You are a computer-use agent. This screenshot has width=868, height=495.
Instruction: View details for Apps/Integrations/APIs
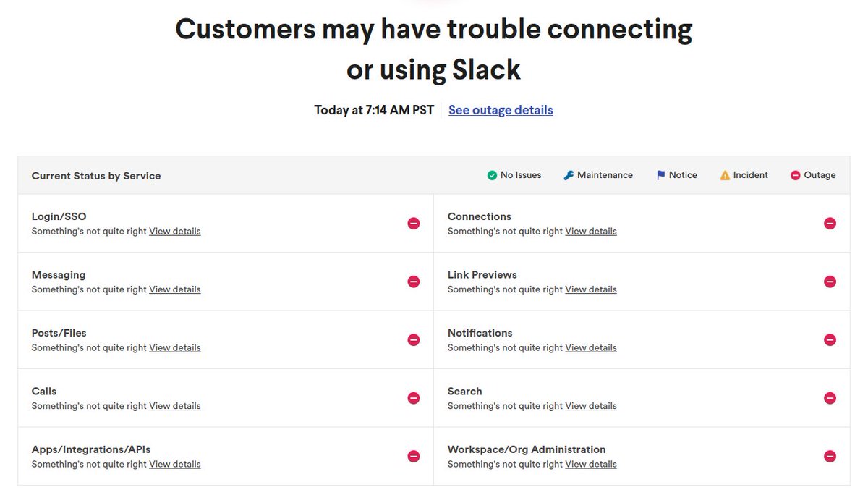(175, 465)
